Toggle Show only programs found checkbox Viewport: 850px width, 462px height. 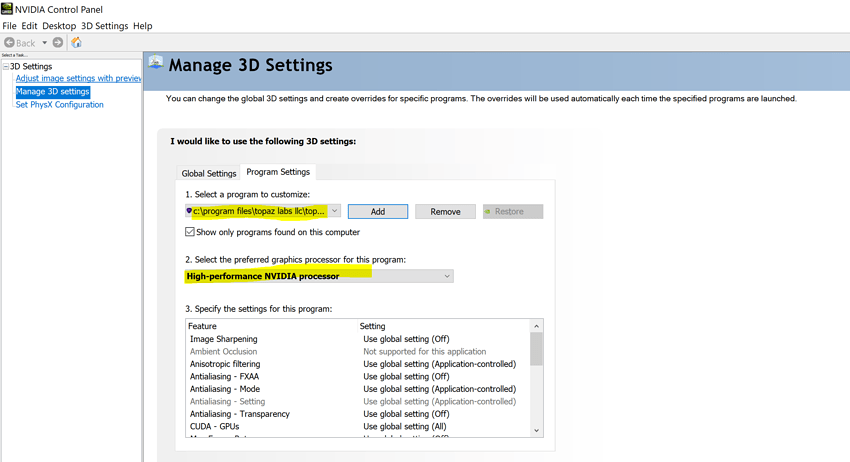click(190, 232)
